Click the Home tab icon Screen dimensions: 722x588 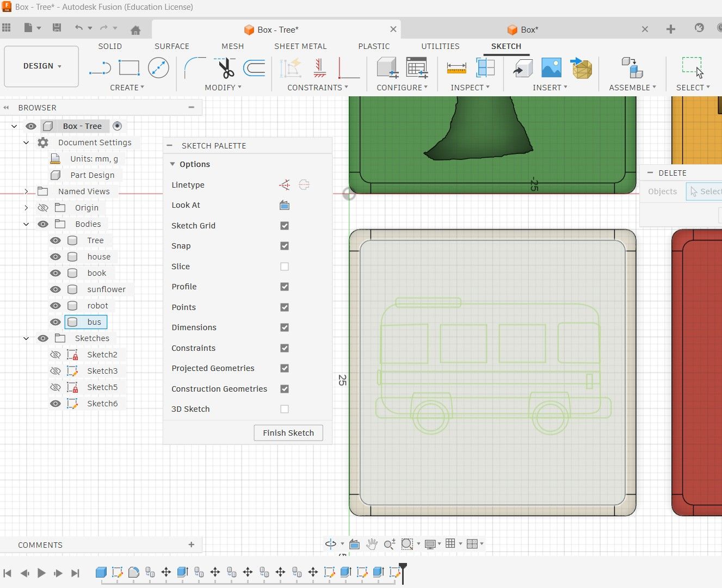pos(135,30)
